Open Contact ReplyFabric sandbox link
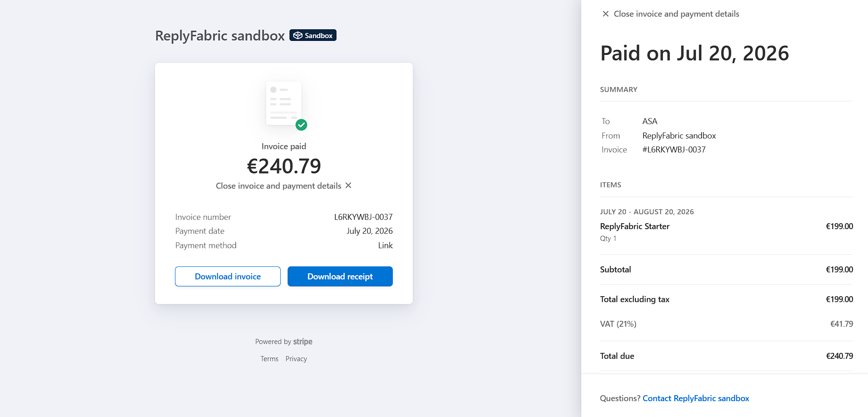 tap(696, 398)
